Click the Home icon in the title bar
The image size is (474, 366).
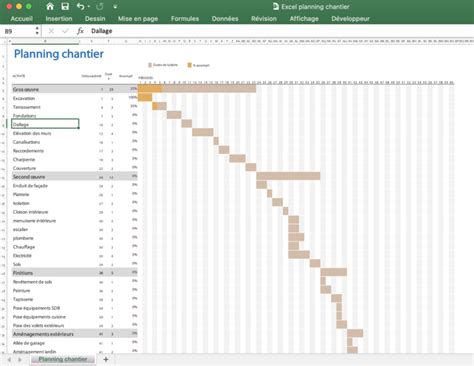pyautogui.click(x=50, y=6)
